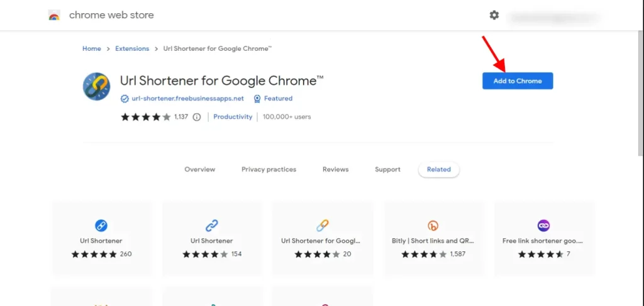This screenshot has width=644, height=306.
Task: Click the Featured link
Action: (278, 99)
